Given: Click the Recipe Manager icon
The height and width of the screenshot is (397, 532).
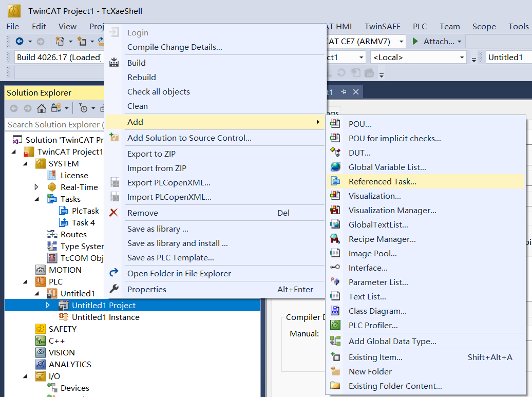Looking at the screenshot, I should point(335,239).
